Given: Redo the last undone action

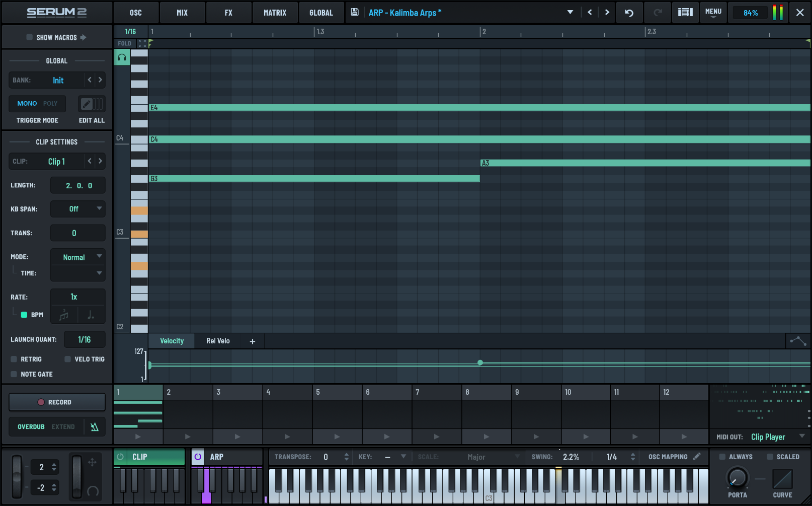Looking at the screenshot, I should point(657,13).
